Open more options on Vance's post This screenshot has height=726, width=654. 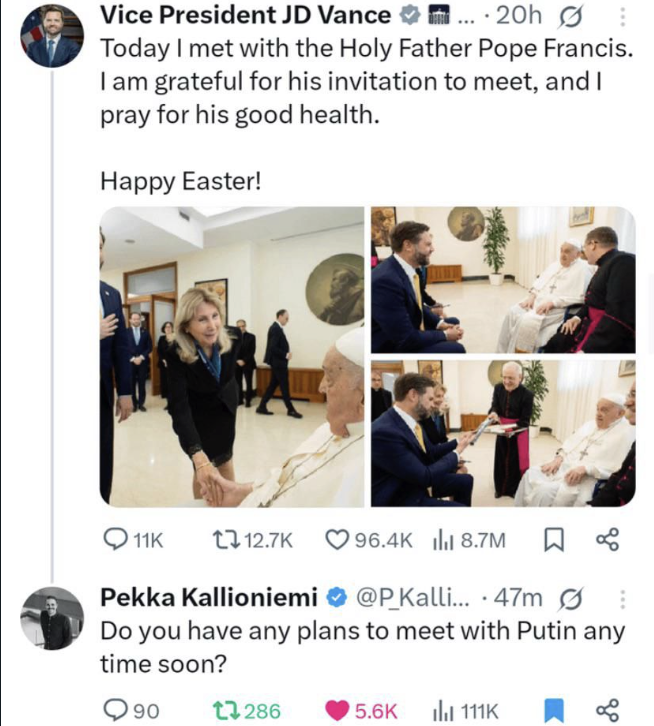click(x=624, y=17)
